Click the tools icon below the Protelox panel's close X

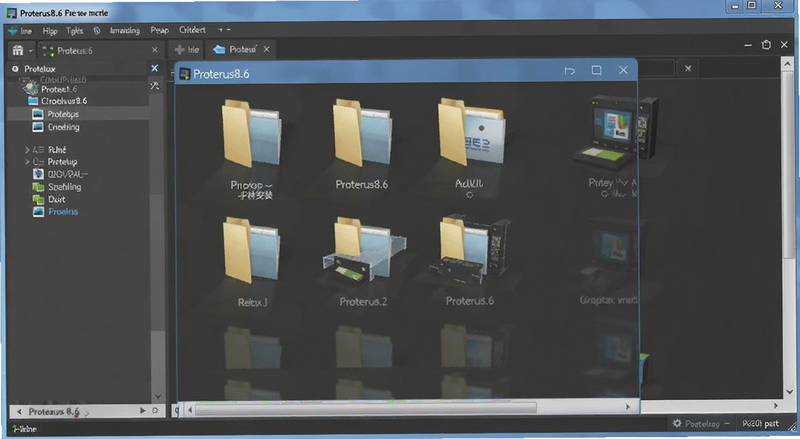click(x=155, y=85)
